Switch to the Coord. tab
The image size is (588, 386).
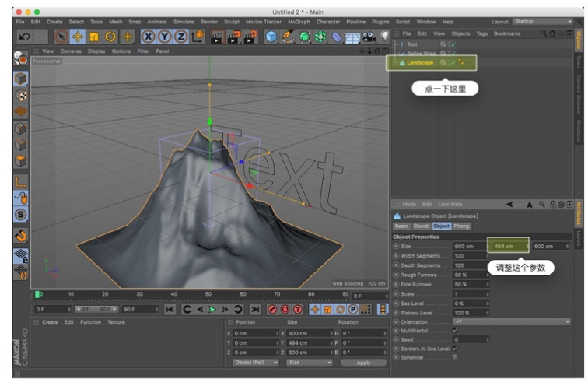[421, 226]
